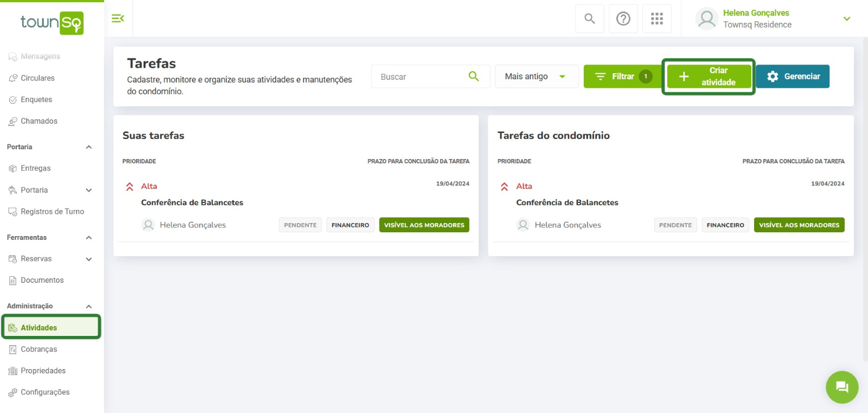Click the Gerenciar button
The height and width of the screenshot is (413, 868).
point(793,77)
